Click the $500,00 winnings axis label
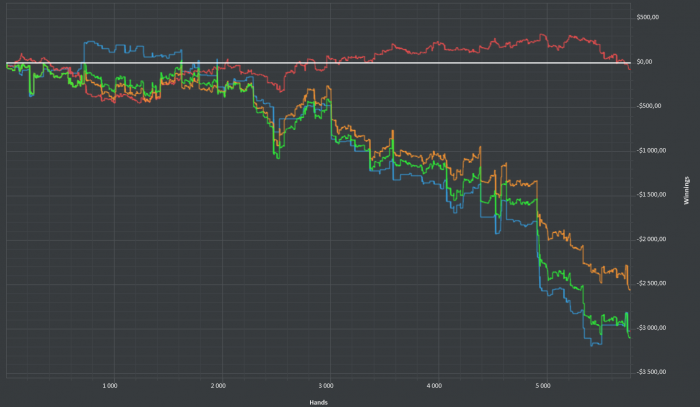Screen dimensions: 700x407 click(x=647, y=17)
